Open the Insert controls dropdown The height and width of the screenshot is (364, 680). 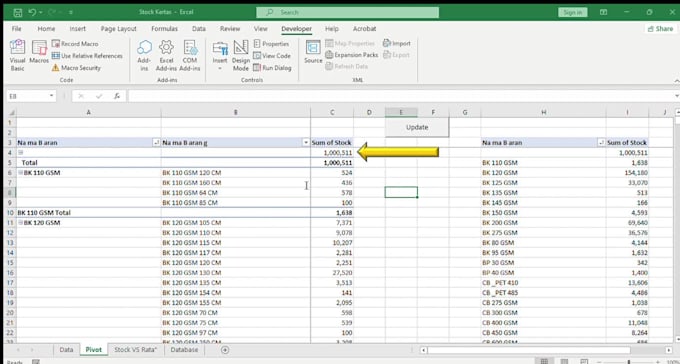point(220,56)
